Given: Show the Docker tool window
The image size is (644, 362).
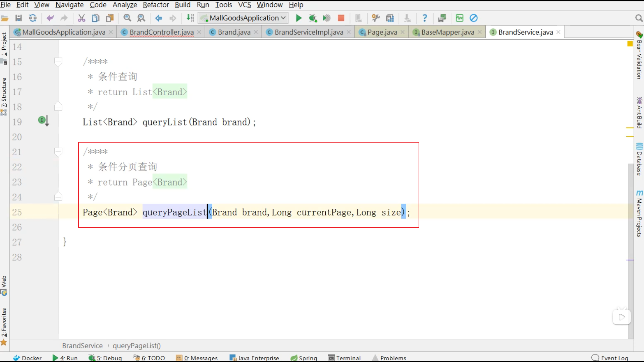Looking at the screenshot, I should 28,358.
